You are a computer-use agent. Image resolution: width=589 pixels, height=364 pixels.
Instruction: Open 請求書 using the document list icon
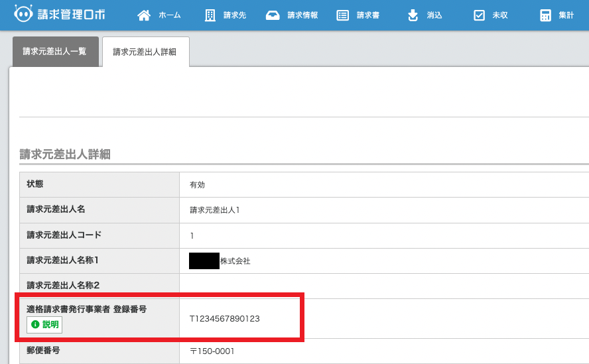click(342, 15)
